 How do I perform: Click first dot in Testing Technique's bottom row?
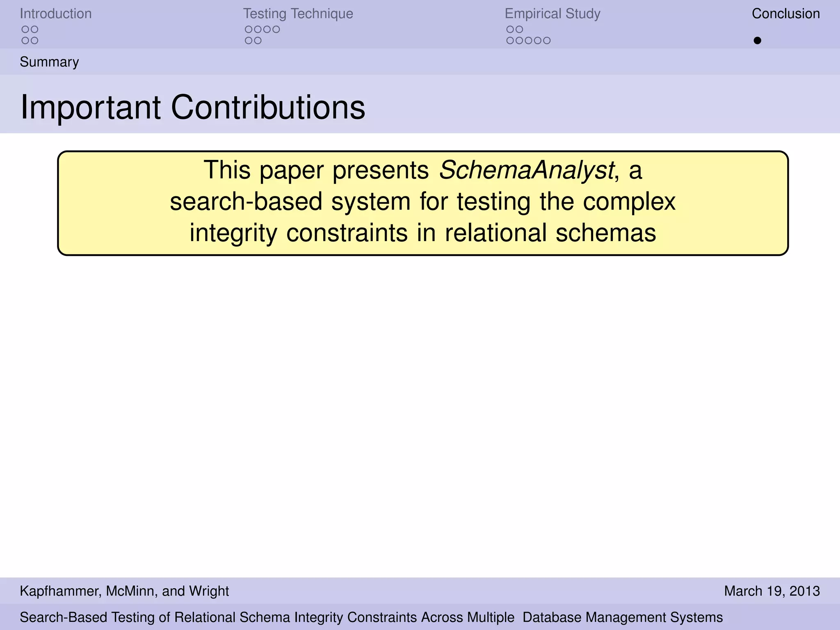click(x=249, y=41)
